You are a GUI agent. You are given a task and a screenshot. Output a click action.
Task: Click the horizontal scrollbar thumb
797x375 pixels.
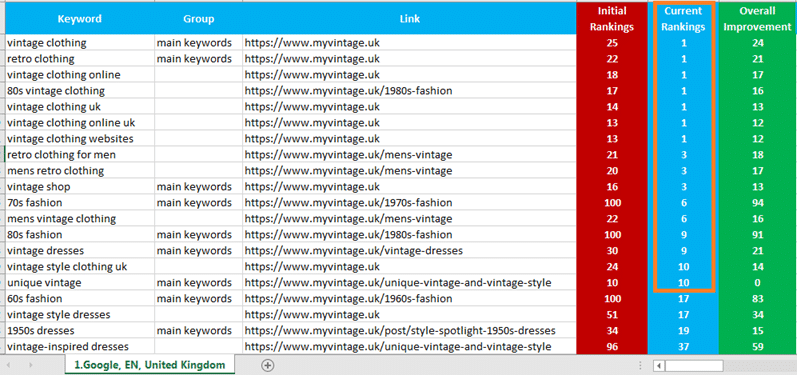coord(694,365)
